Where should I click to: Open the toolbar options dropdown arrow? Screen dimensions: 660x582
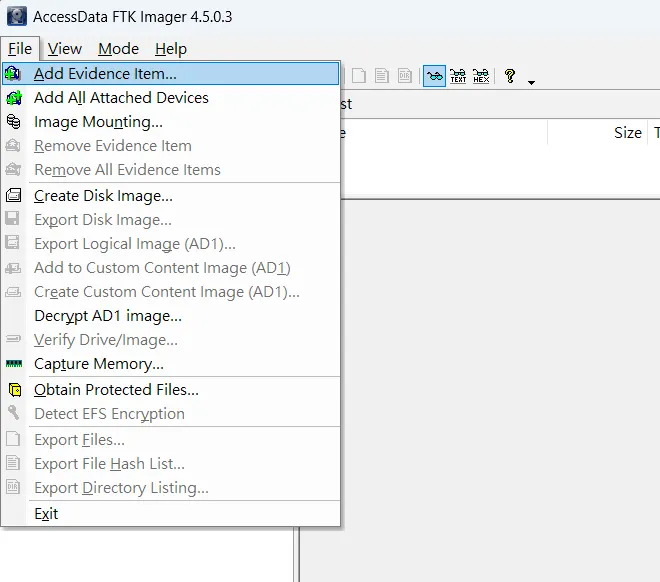pyautogui.click(x=531, y=82)
